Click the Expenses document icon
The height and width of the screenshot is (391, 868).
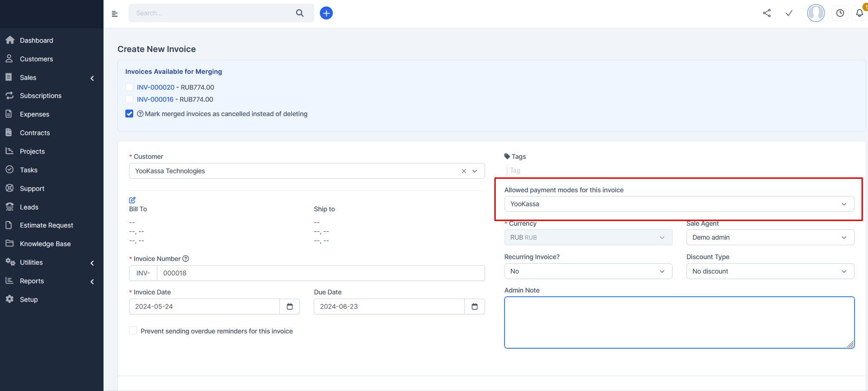pos(9,114)
